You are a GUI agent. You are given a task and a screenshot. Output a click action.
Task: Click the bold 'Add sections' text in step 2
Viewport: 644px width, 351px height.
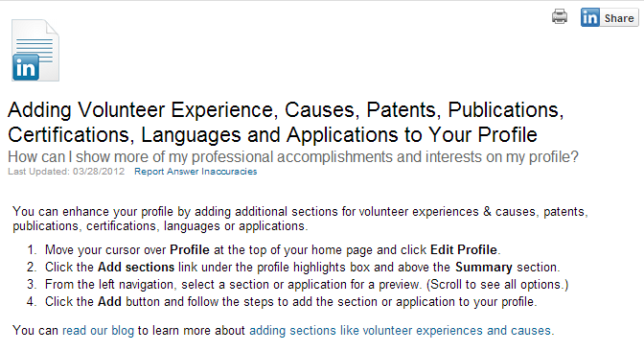click(x=136, y=268)
